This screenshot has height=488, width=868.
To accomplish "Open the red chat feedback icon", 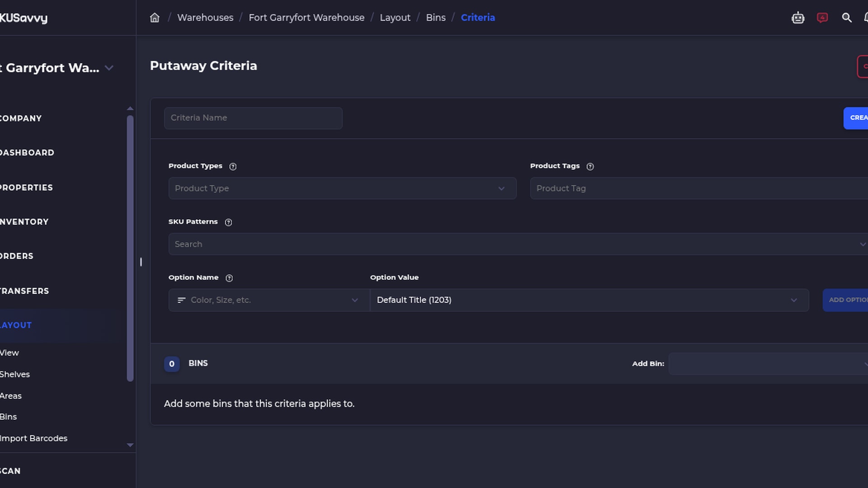I will pos(822,18).
